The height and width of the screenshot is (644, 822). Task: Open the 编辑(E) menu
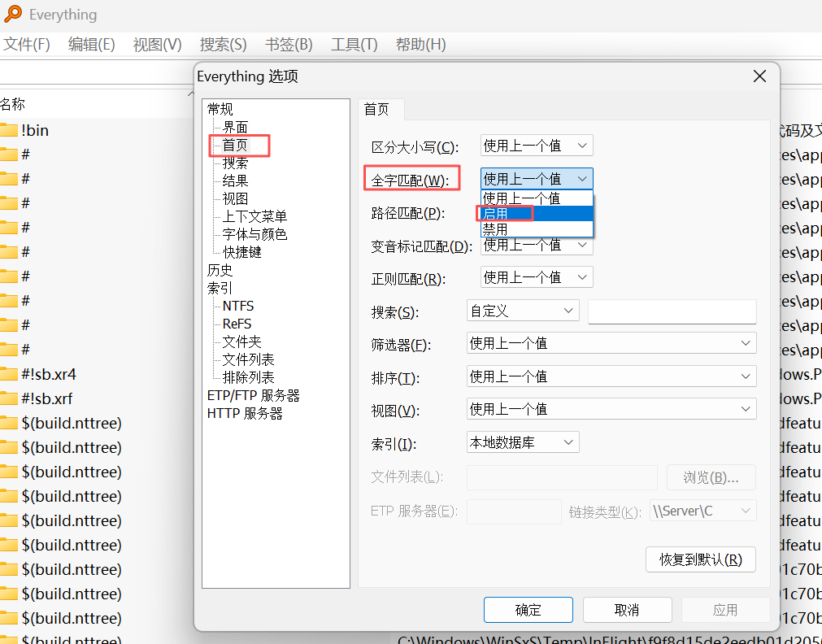91,45
